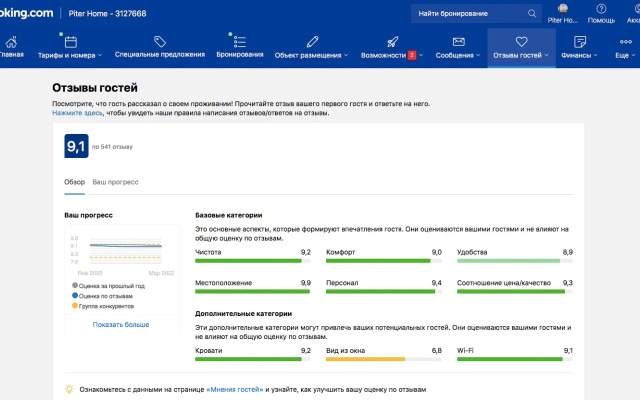Expand the Возможности dropdown chevron
Viewport: 640px width, 400px height.
click(x=421, y=56)
